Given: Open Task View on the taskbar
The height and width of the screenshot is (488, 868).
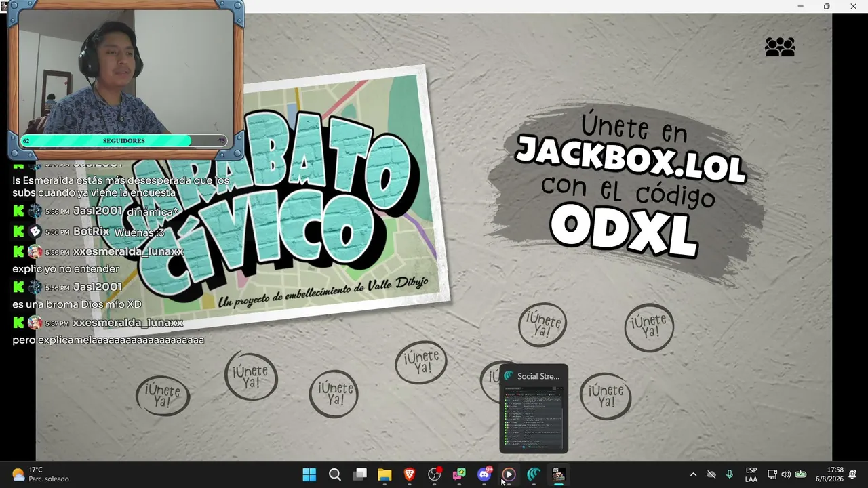Looking at the screenshot, I should [x=360, y=474].
